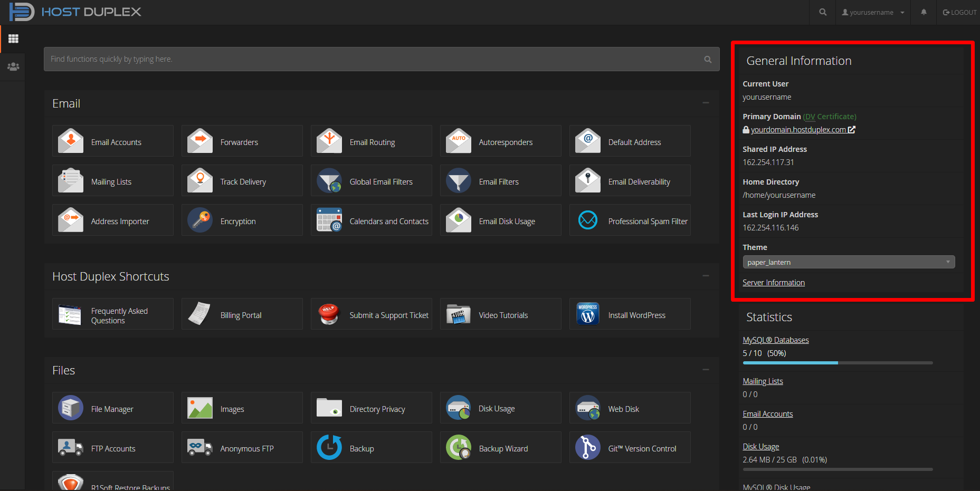Open Backup Wizard icon
The height and width of the screenshot is (491, 980).
[459, 447]
